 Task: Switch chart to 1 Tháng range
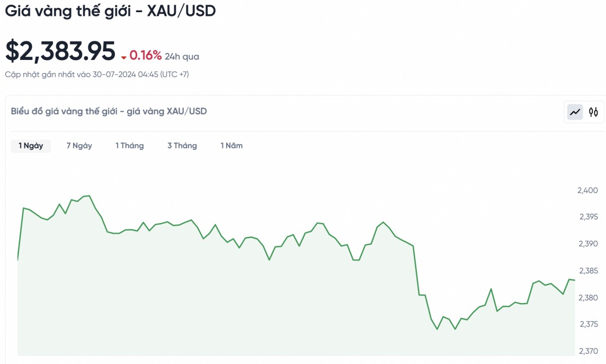click(130, 146)
